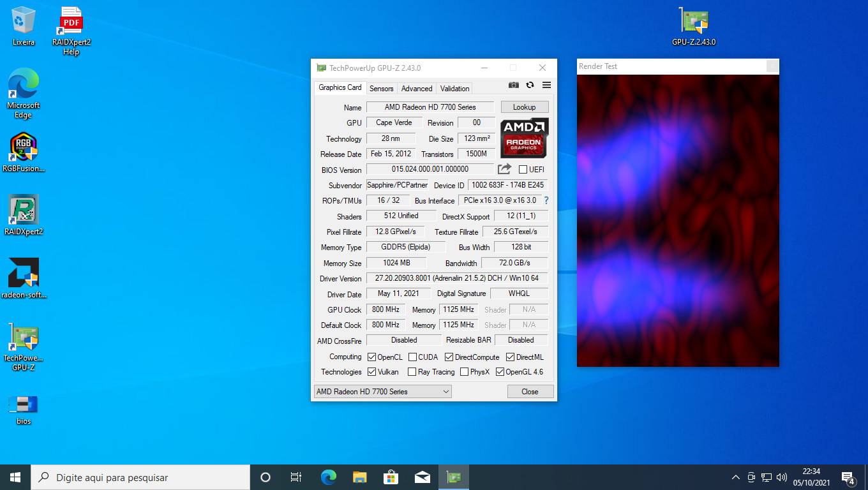Click the network tray icon
This screenshot has height=490, width=868.
tap(767, 477)
